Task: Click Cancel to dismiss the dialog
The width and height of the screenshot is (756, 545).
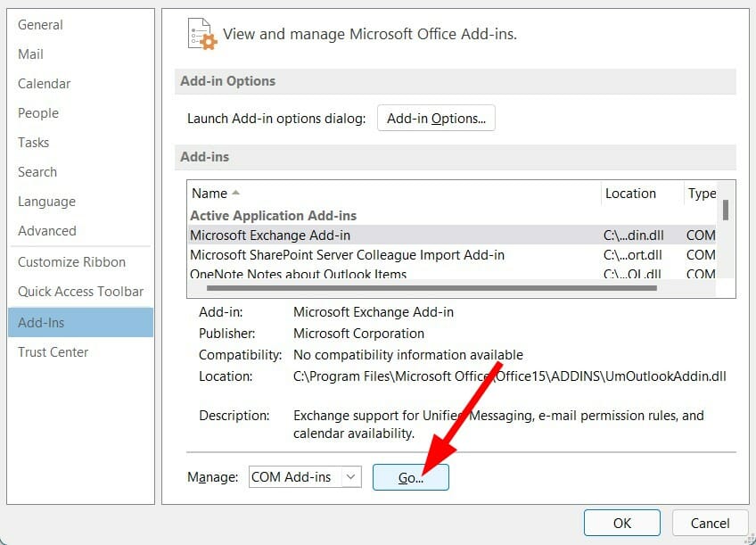Action: [710, 523]
